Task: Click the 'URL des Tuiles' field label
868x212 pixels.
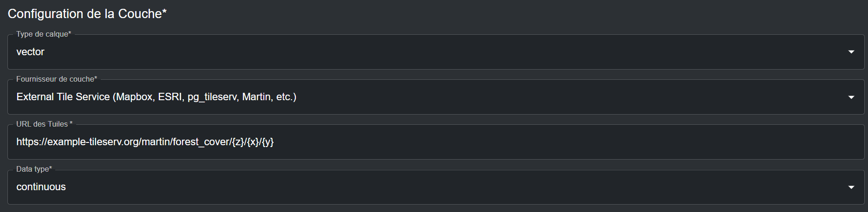Action: tap(44, 124)
